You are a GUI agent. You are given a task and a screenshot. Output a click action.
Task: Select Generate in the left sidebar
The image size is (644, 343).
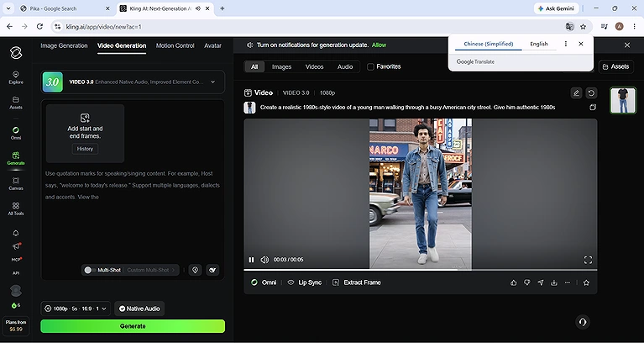pyautogui.click(x=16, y=158)
